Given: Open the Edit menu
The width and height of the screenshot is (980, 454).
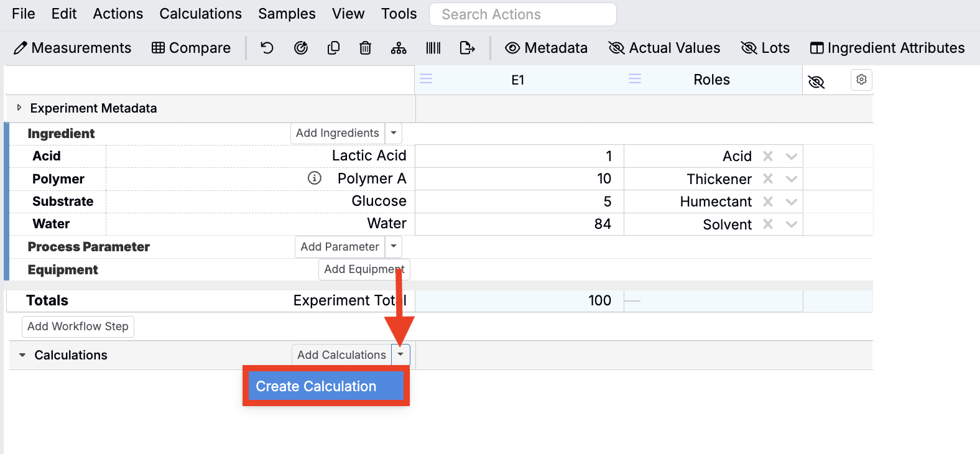Looking at the screenshot, I should tap(64, 14).
